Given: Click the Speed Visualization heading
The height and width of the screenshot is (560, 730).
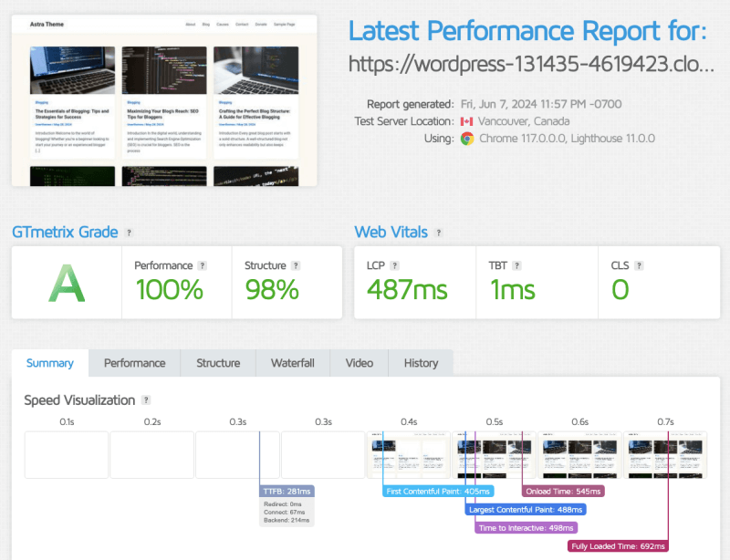Looking at the screenshot, I should click(79, 400).
